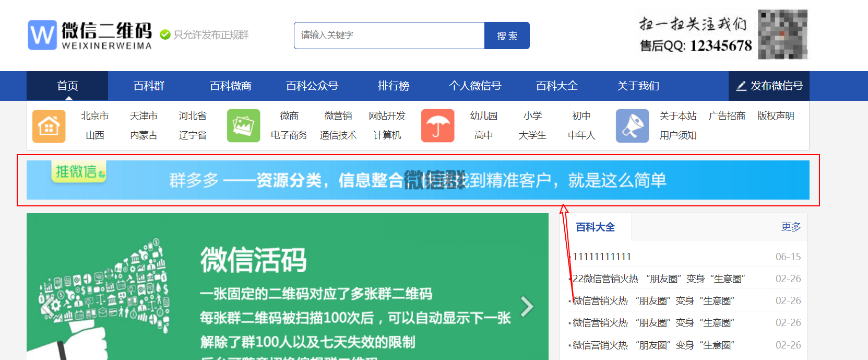Screen dimensions: 868x360
Task: Click the blue W site logo
Action: point(42,35)
